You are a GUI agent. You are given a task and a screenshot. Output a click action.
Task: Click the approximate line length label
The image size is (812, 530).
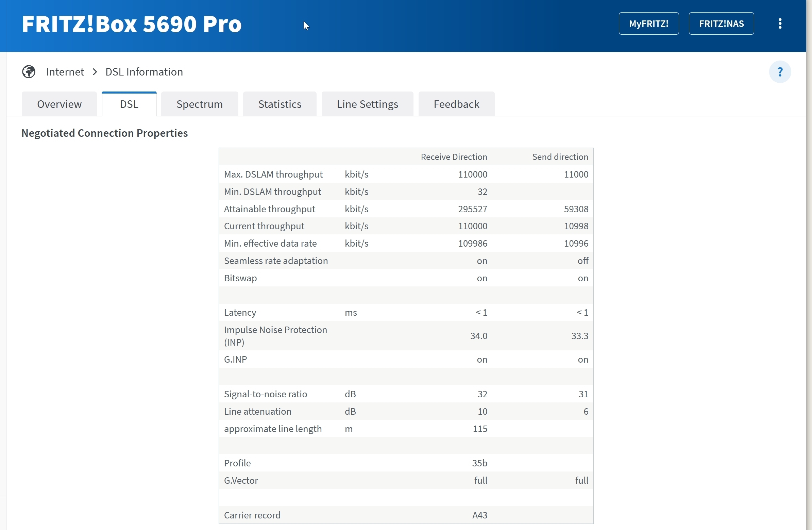(x=273, y=429)
